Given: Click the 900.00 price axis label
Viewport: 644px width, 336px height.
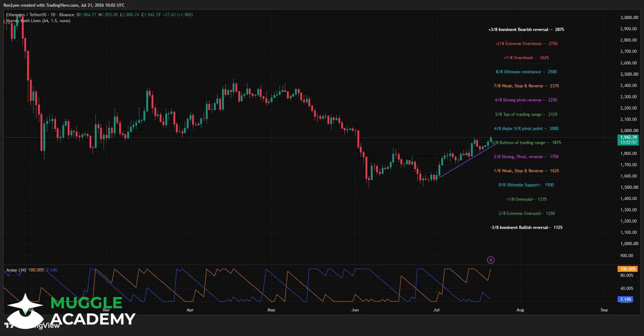Looking at the screenshot, I should [627, 255].
